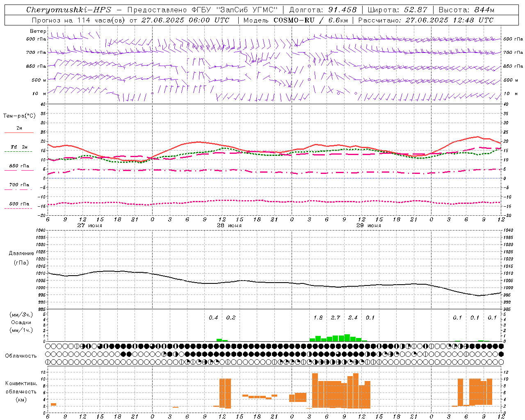Viewport: 525px width, 420px height.
Task: Click the forecast start time 27.06.2025 06:00 UTC
Action: coord(185,20)
